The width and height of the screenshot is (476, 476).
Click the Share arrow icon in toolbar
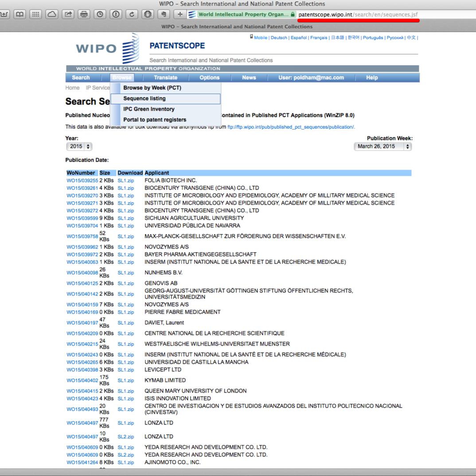[68, 14]
